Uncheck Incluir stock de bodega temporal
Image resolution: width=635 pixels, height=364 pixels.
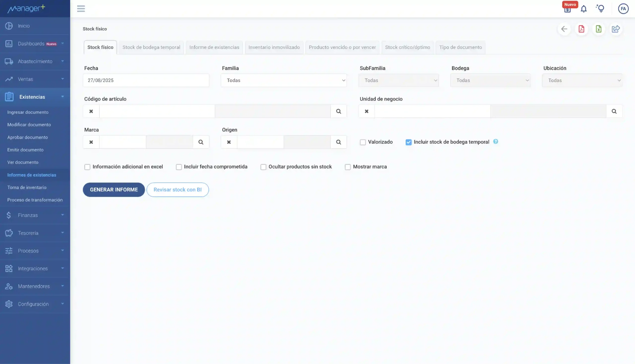coord(409,142)
